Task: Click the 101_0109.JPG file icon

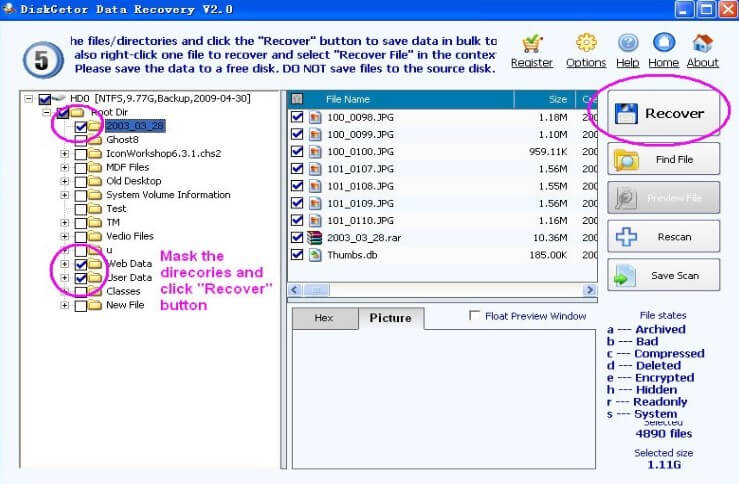Action: coord(315,203)
